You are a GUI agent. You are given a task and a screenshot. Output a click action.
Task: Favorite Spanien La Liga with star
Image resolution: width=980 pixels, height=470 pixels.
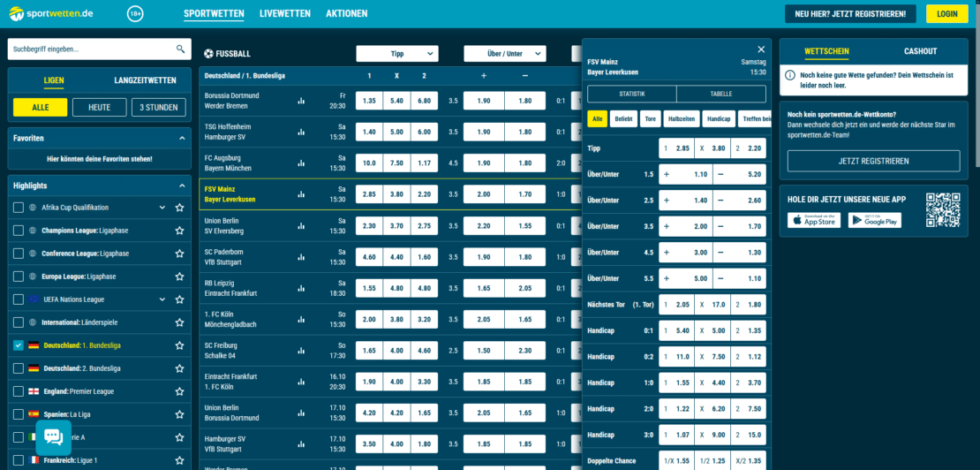[x=180, y=414]
